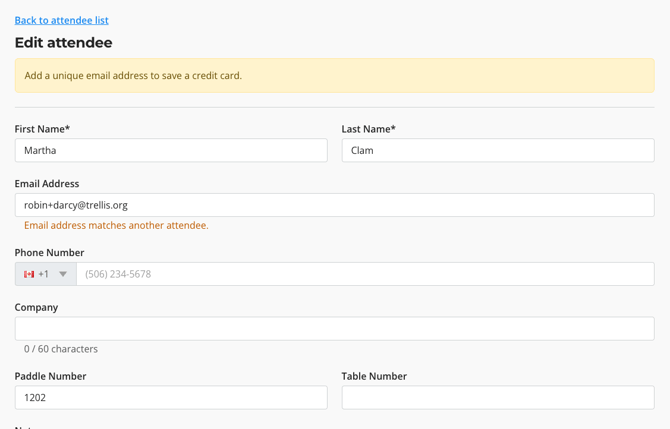The width and height of the screenshot is (670, 429).
Task: Click the Paddle Number label
Action: click(50, 376)
